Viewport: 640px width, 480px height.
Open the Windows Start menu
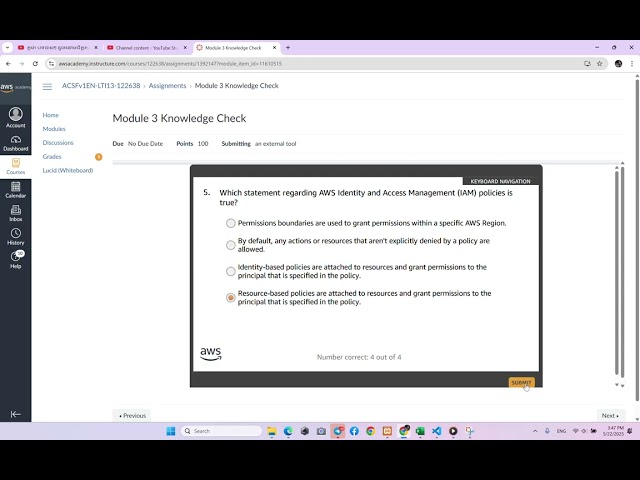coord(171,431)
